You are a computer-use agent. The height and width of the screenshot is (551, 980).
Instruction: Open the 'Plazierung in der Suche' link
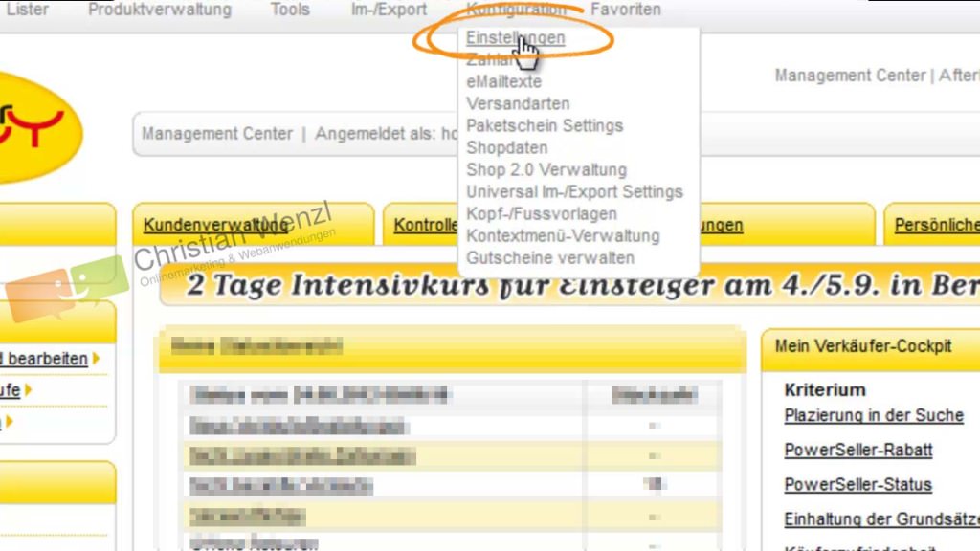873,415
